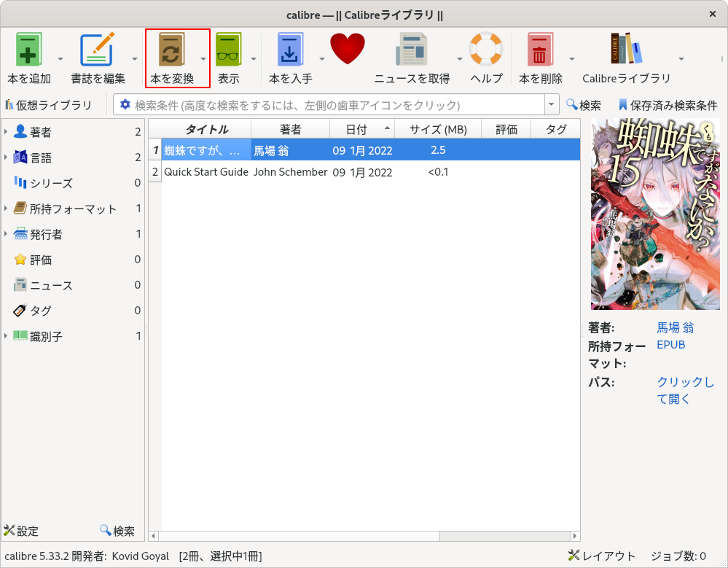Sort by the タイトル column header
Image resolution: width=728 pixels, height=568 pixels.
click(x=207, y=129)
